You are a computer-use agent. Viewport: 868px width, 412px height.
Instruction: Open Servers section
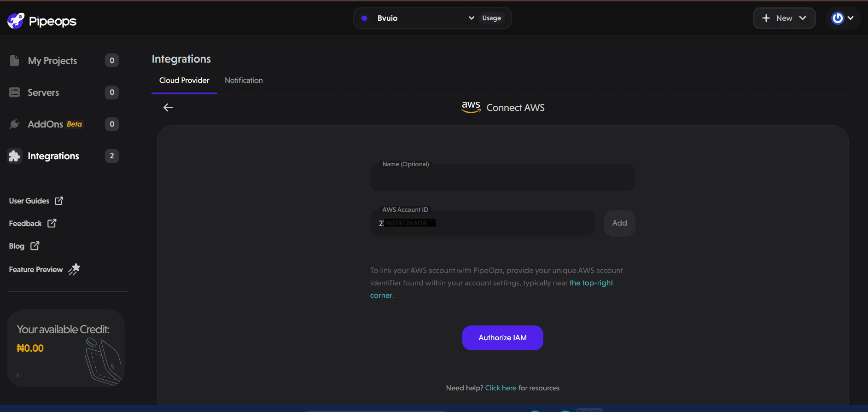[x=43, y=93]
